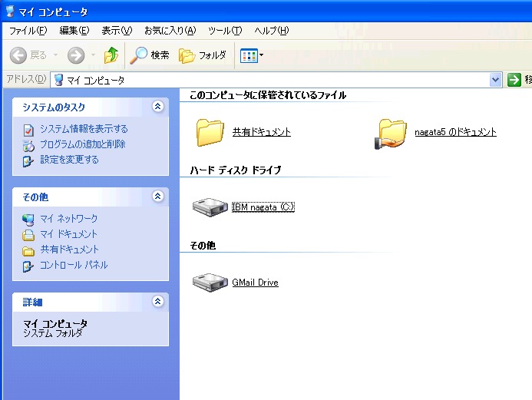
Task: Open the ヘルプ(H) menu
Action: (x=272, y=31)
